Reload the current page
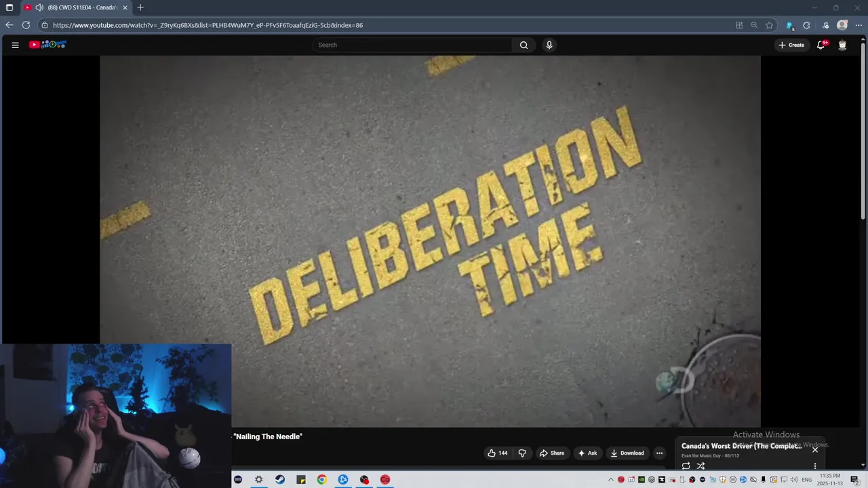 point(26,25)
